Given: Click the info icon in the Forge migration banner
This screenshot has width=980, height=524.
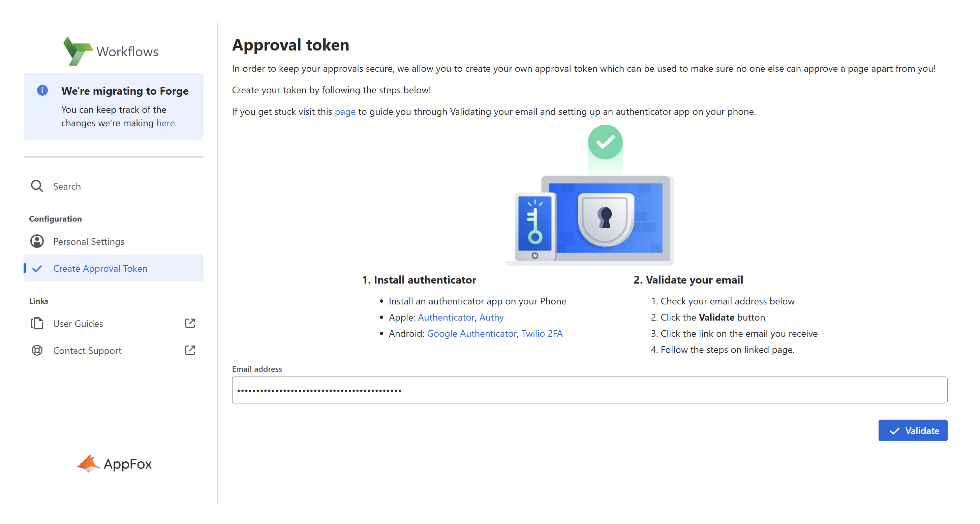Looking at the screenshot, I should (42, 91).
